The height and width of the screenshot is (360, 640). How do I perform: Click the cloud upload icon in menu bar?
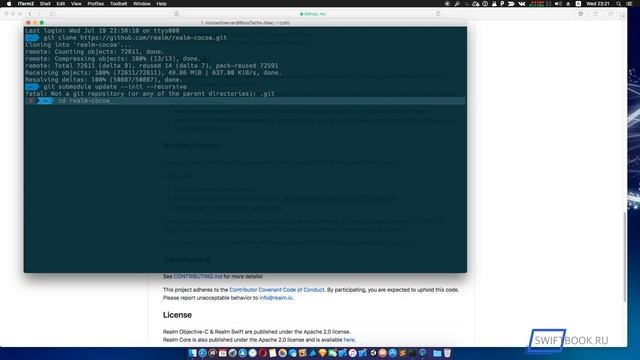coord(476,4)
